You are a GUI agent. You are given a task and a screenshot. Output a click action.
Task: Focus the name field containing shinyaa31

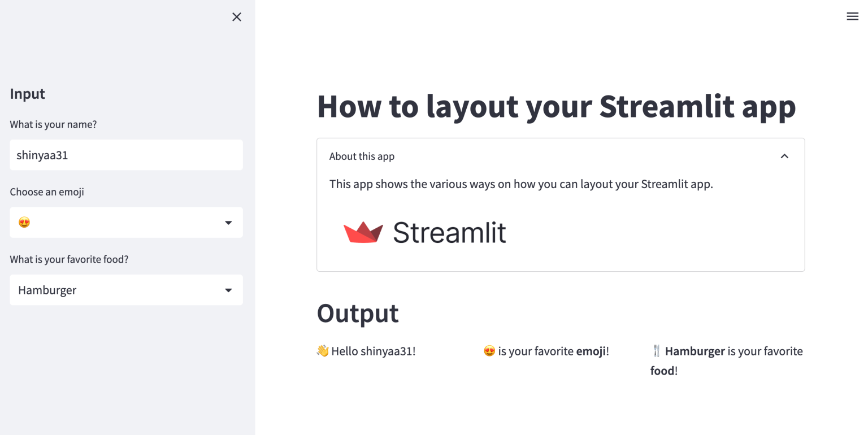pos(126,155)
